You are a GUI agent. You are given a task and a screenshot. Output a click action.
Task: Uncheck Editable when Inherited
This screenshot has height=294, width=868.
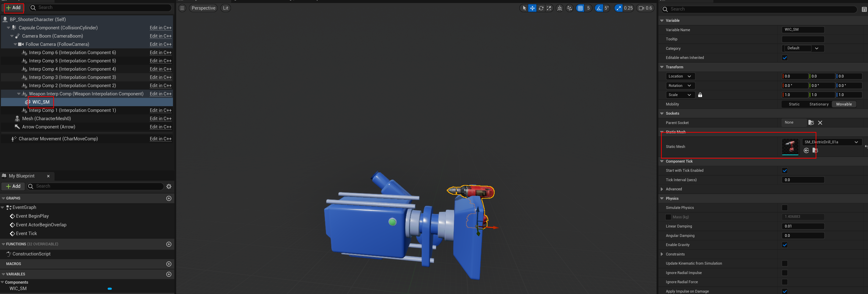(784, 58)
